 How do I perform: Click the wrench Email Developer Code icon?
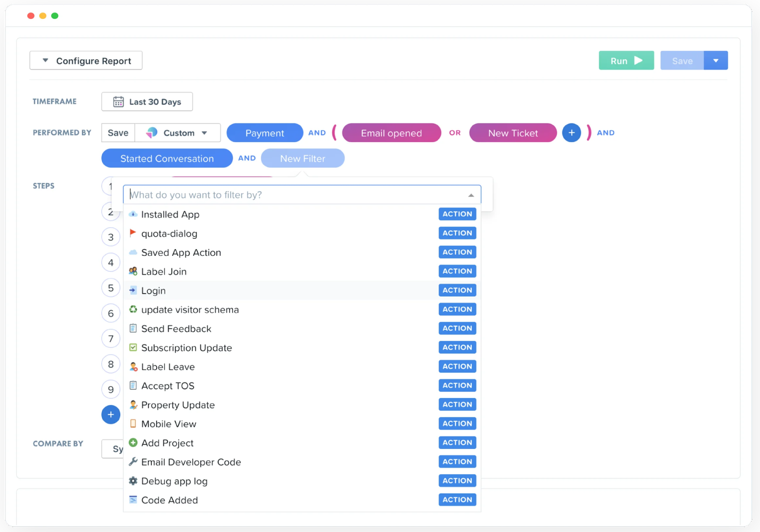[133, 462]
